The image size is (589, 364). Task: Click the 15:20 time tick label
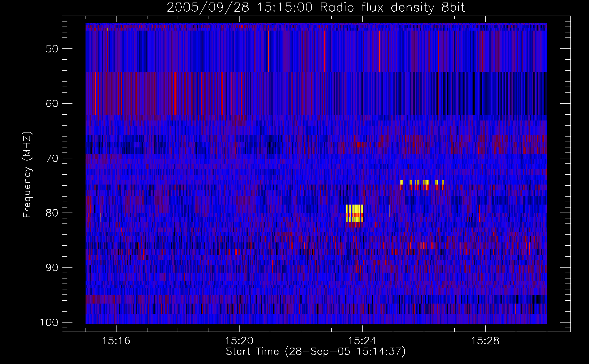[239, 341]
